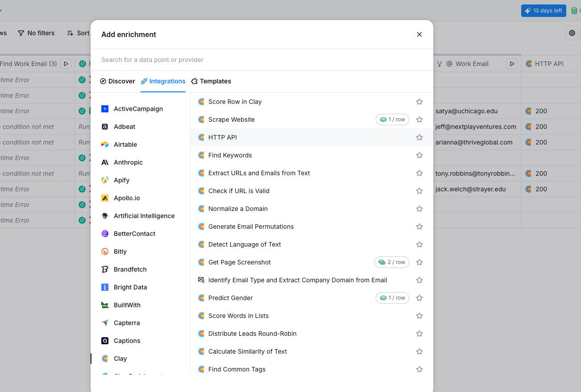Screen dimensions: 581x392
Task: Star Check if URL is Valid
Action: click(419, 191)
